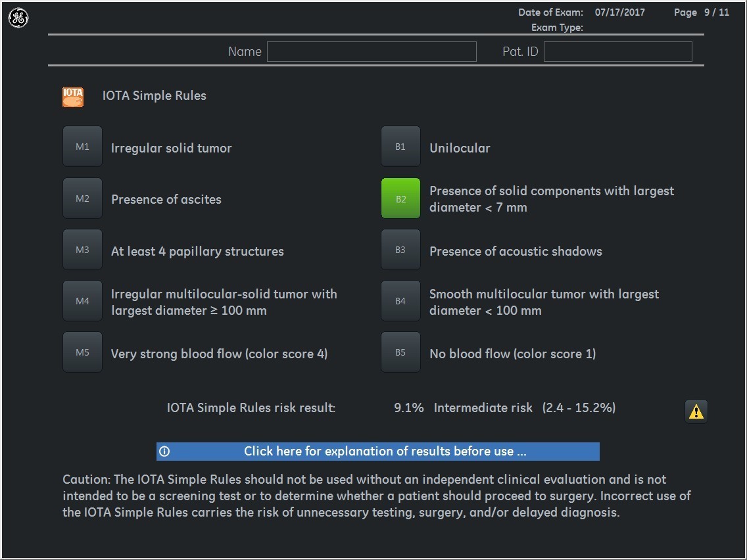Click the 9.1% Intermediate risk result

504,408
